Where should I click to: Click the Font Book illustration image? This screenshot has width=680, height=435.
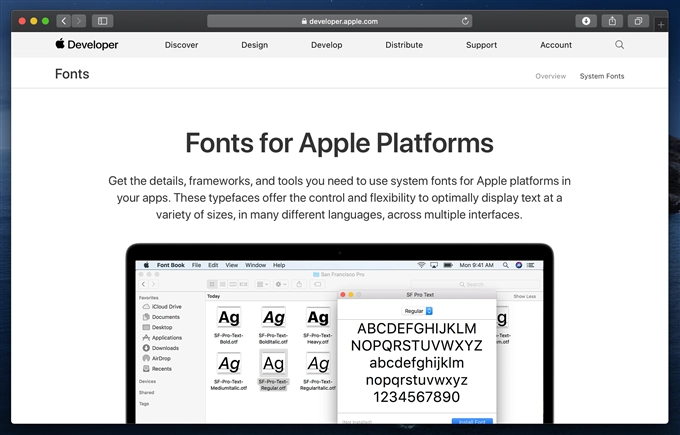coord(340,334)
